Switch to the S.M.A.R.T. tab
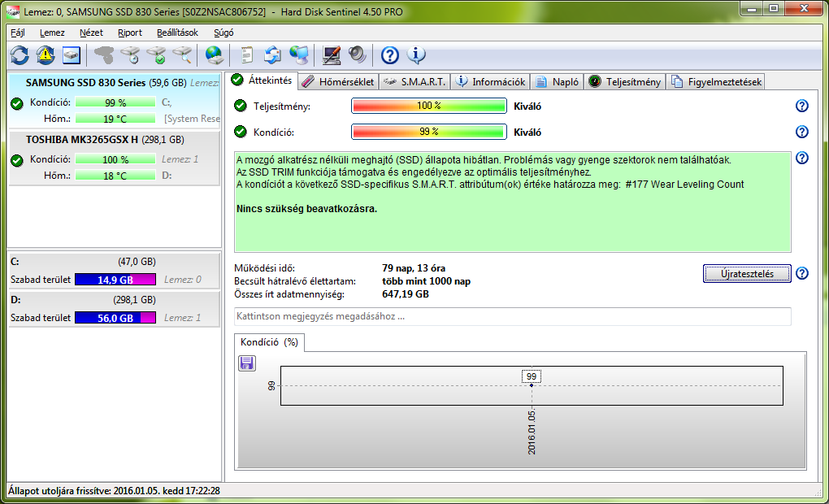This screenshot has width=829, height=504. pos(414,82)
